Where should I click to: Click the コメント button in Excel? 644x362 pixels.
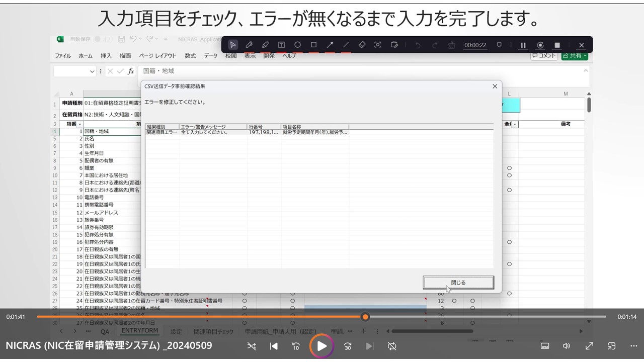pyautogui.click(x=544, y=56)
